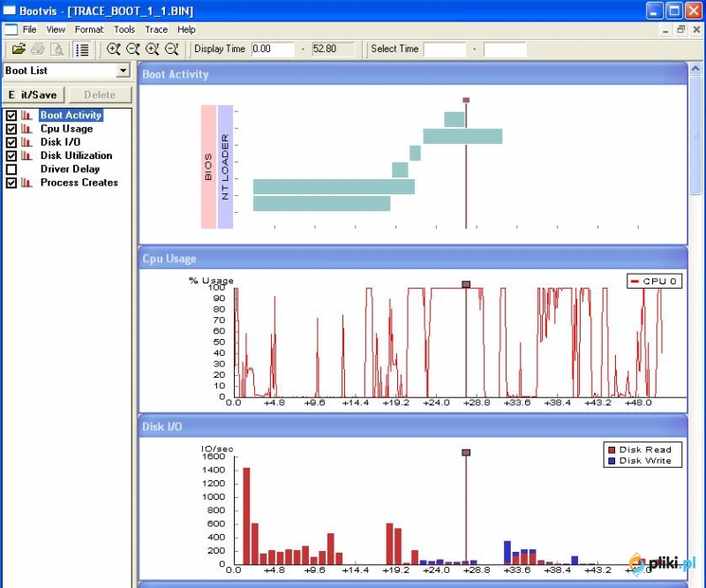Click the Disk I/O time marker handle
Screen dimensions: 706x588
[x=466, y=452]
